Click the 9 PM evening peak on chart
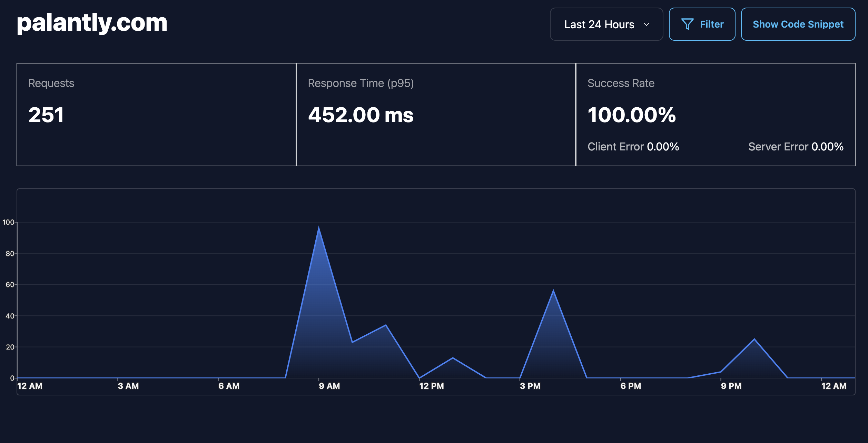Screen dimensions: 868x443 [x=754, y=339]
